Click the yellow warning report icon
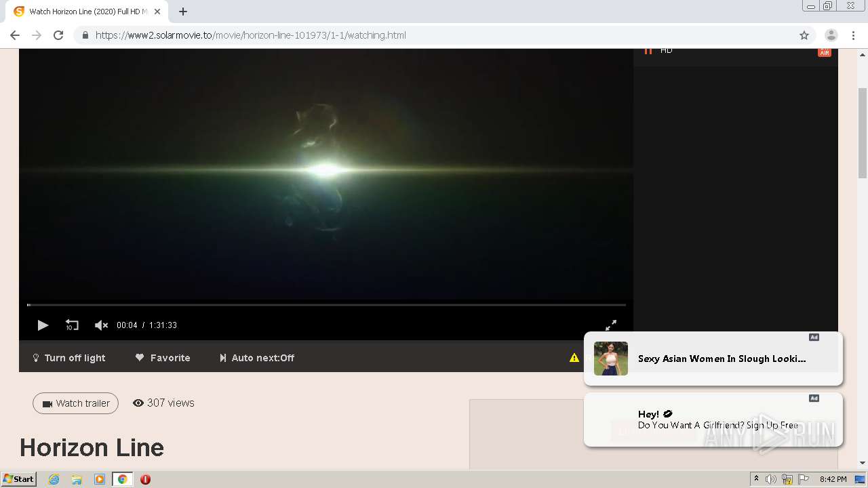 coord(574,358)
